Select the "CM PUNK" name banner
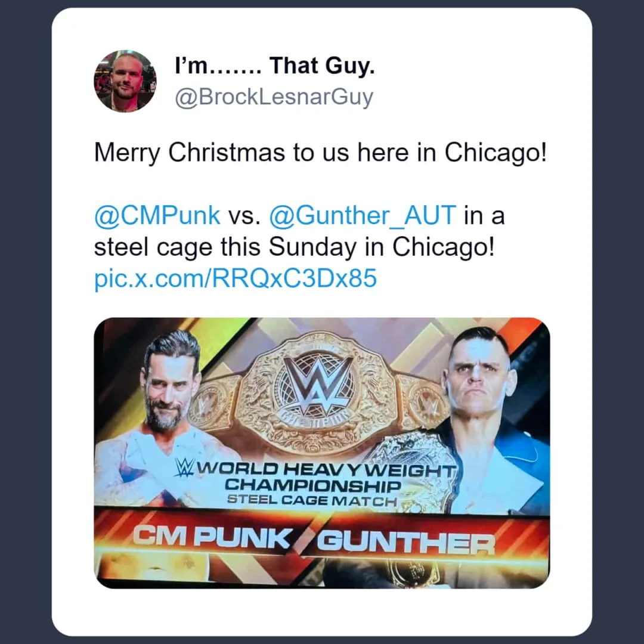The height and width of the screenshot is (644, 644). (x=212, y=537)
